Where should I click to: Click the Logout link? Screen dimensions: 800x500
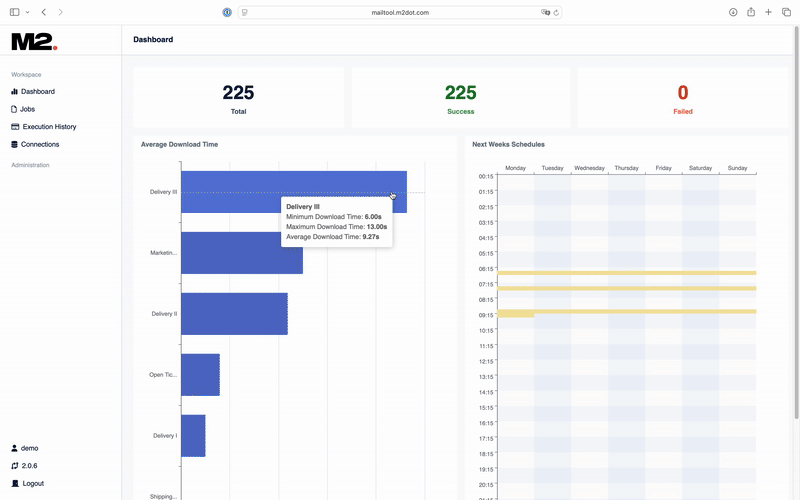(32, 484)
